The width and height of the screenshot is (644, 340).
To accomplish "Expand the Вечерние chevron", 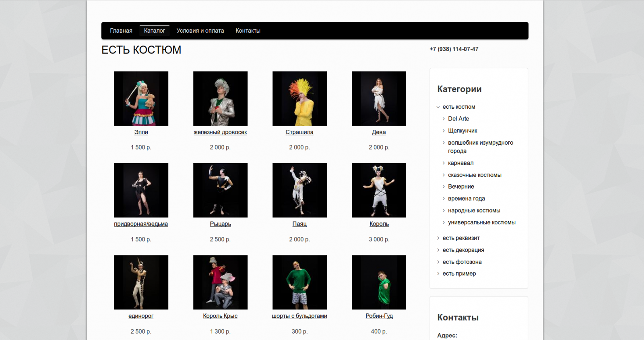I will pos(444,187).
